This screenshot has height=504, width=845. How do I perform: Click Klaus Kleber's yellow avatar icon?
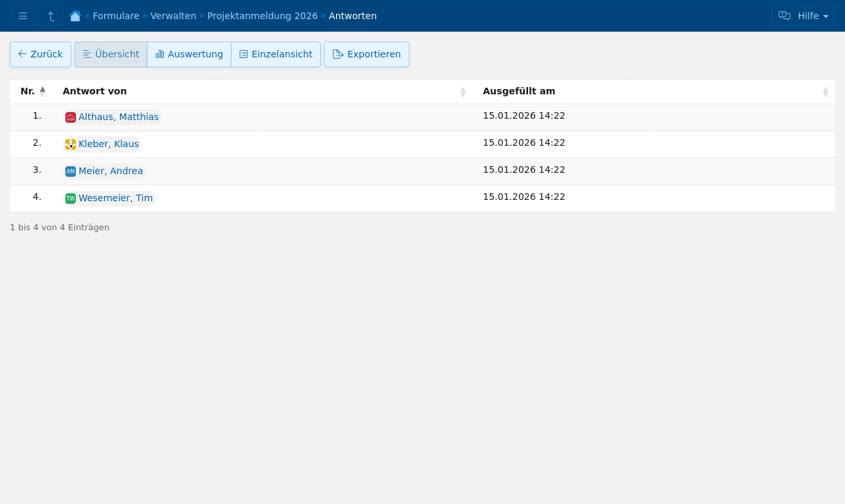71,144
